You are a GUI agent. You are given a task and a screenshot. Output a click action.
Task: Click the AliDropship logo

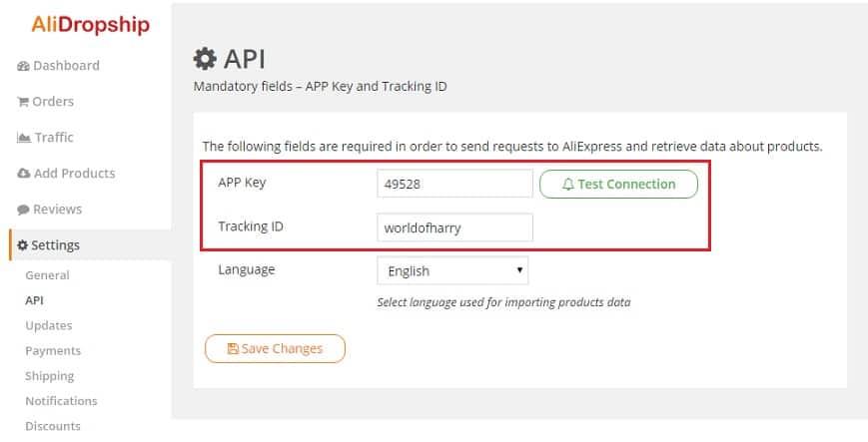tap(90, 25)
